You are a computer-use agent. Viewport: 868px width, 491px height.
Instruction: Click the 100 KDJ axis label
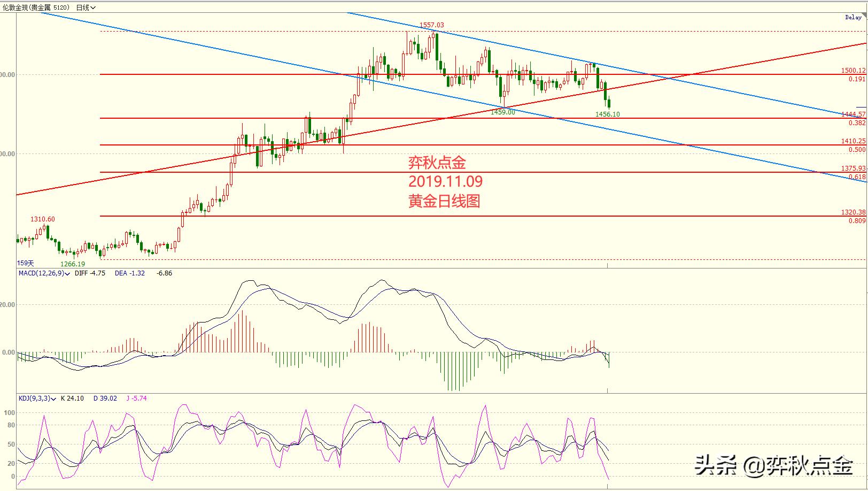10,413
